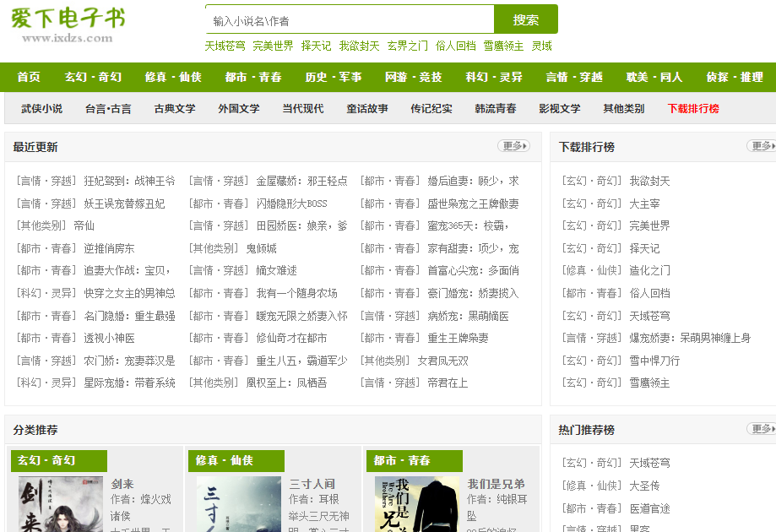Open hot keyword link 我欲封天

coord(358,46)
